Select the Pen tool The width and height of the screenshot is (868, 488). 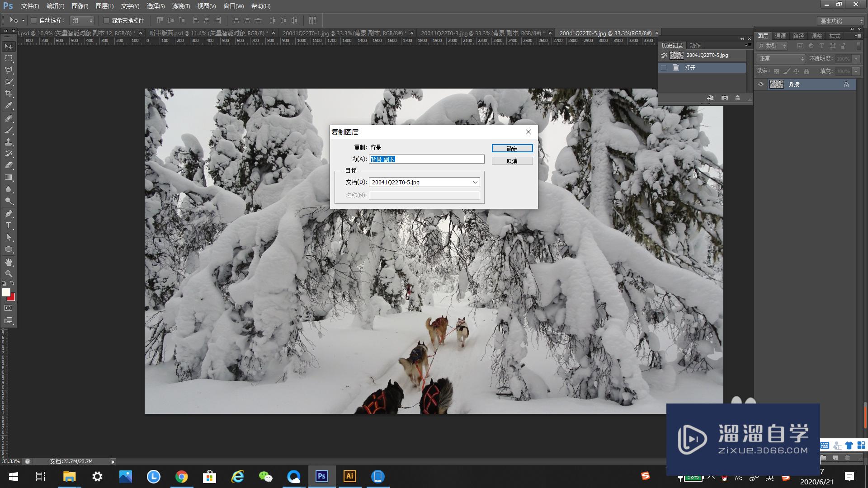tap(9, 214)
